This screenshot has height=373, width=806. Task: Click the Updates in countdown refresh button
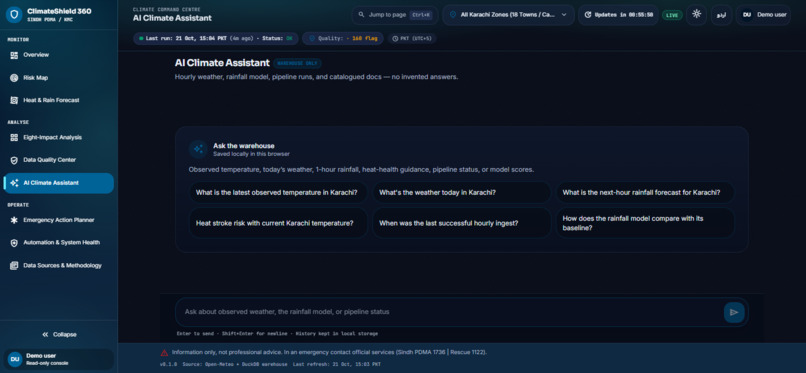click(x=618, y=15)
